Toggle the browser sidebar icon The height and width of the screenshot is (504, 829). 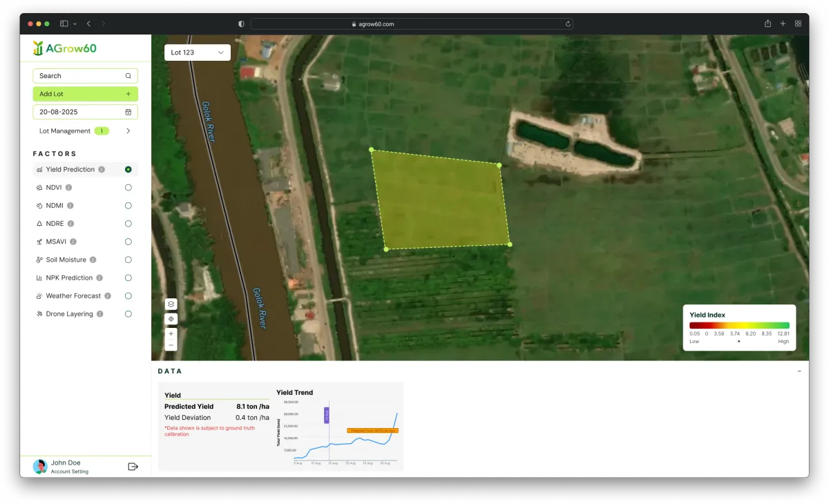[x=64, y=23]
